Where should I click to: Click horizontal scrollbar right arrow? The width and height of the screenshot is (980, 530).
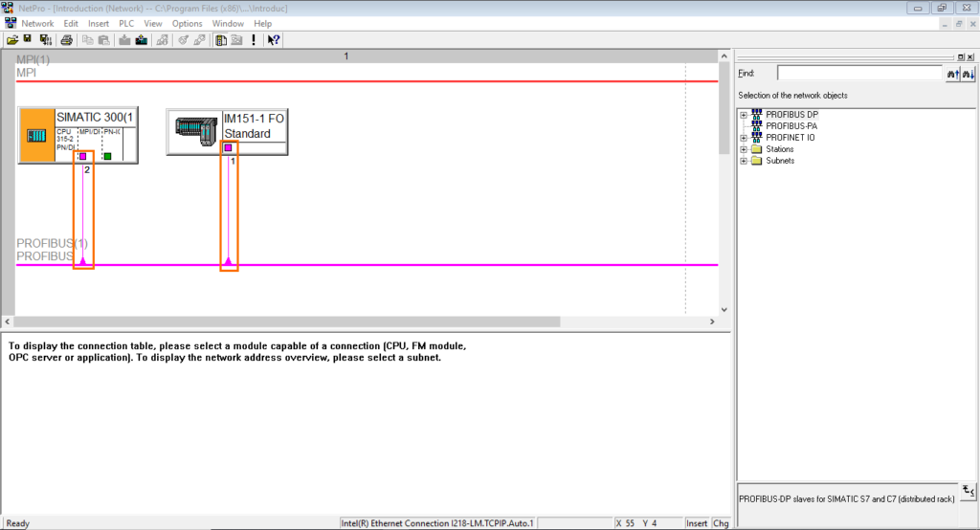[712, 321]
